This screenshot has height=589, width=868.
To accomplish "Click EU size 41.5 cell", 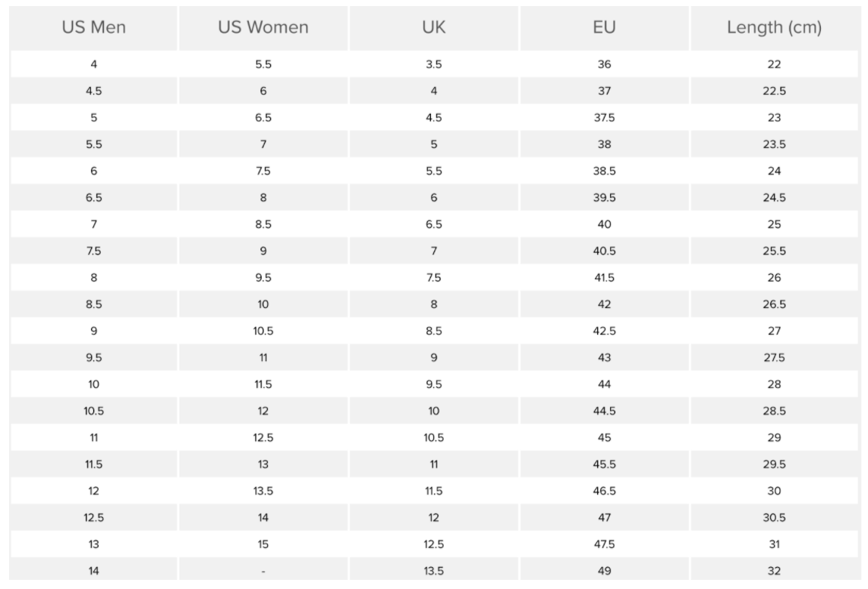I will coord(604,277).
